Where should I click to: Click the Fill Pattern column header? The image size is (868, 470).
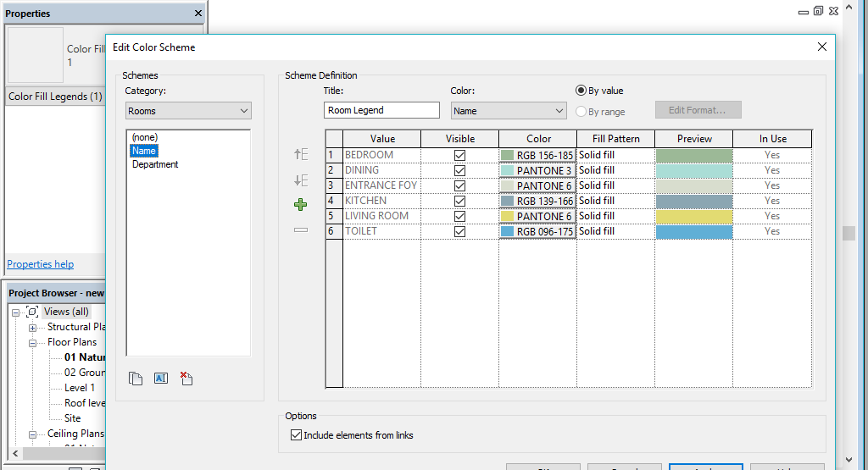(x=615, y=138)
